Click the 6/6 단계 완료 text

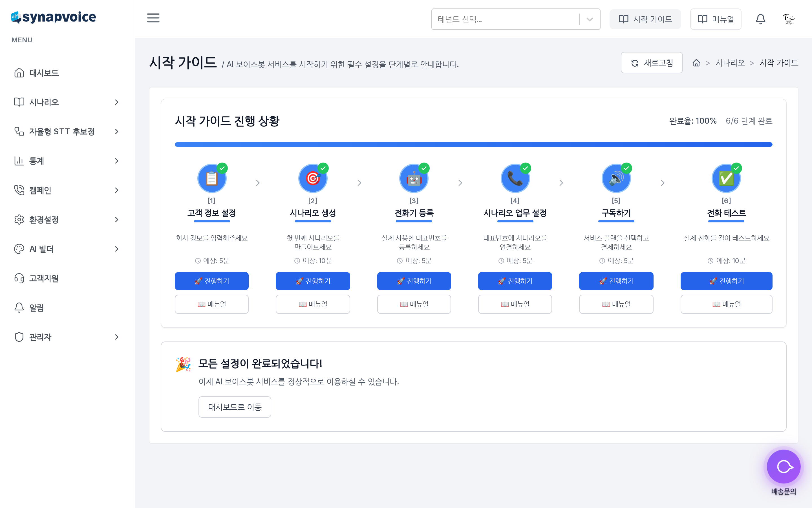point(749,121)
